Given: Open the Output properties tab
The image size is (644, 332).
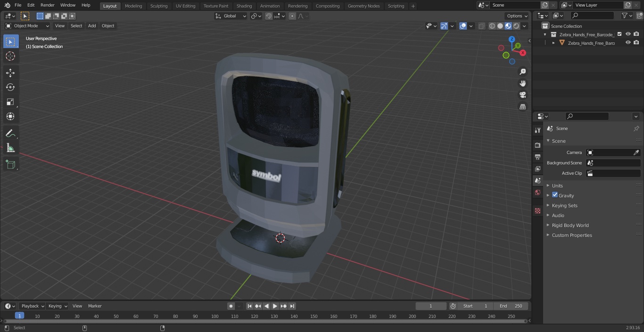Looking at the screenshot, I should pos(537,157).
